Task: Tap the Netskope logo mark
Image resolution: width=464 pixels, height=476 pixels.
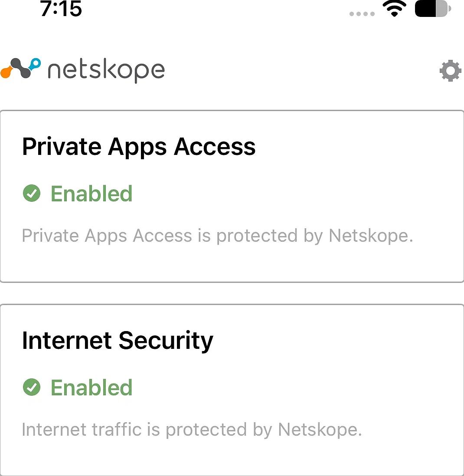Action: (x=21, y=68)
